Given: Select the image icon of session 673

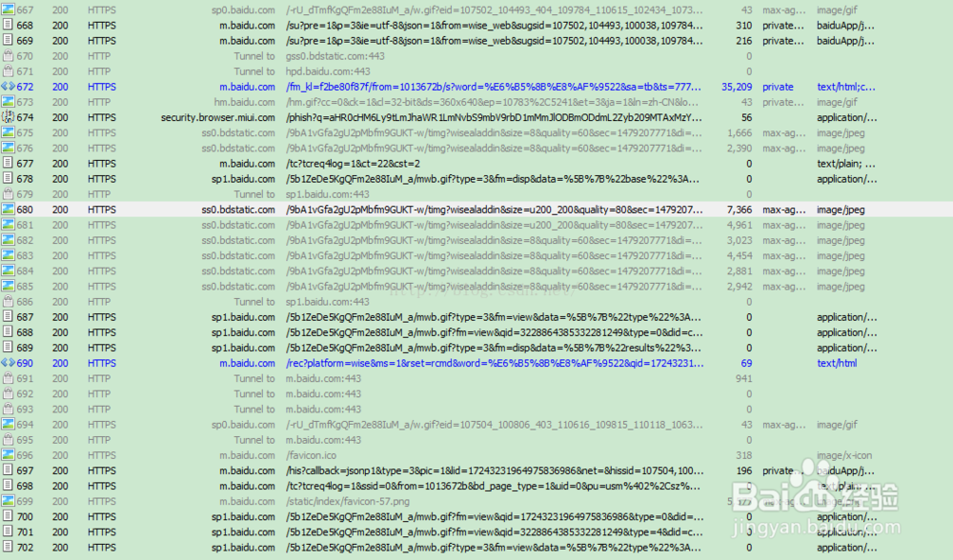Looking at the screenshot, I should [8, 102].
